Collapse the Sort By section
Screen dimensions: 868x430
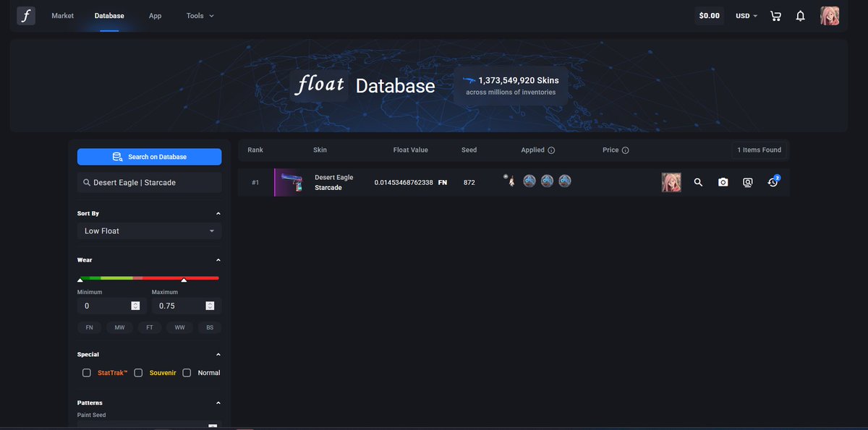218,214
